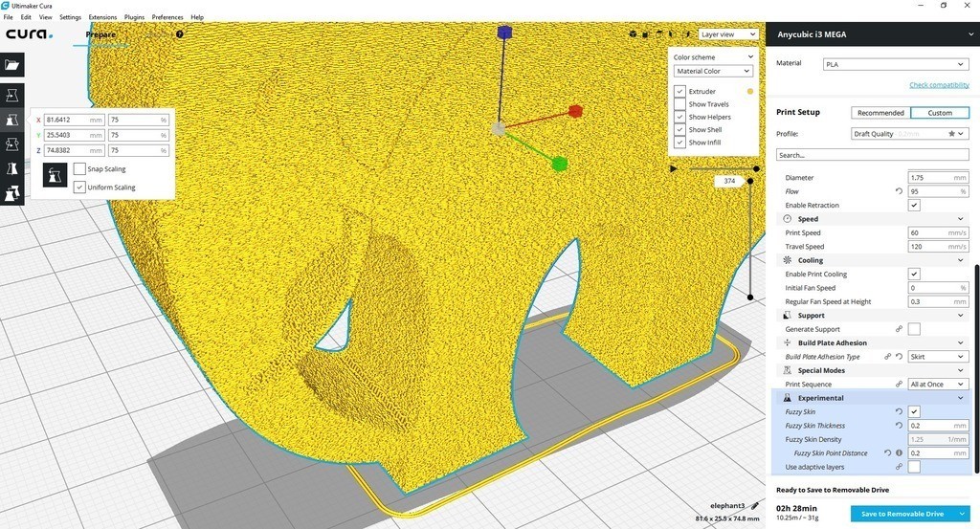Image resolution: width=980 pixels, height=529 pixels.
Task: Play the layer simulation
Action: [x=673, y=168]
